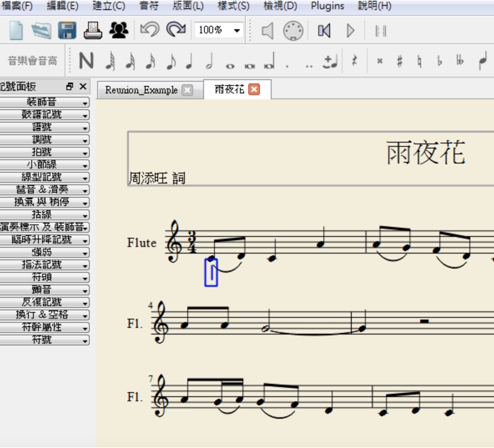Expand the 臨時升降記號 palette
This screenshot has height=448, width=494.
point(44,240)
